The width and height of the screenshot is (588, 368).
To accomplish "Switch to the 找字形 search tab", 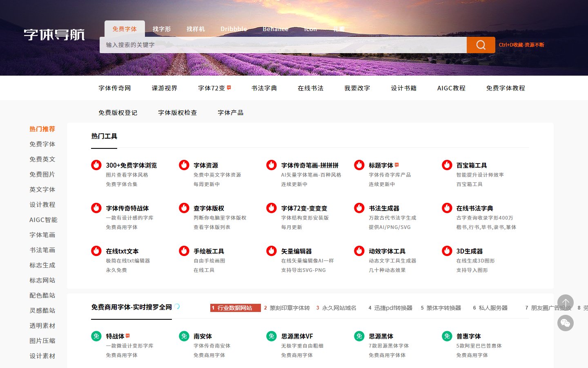I will (162, 29).
